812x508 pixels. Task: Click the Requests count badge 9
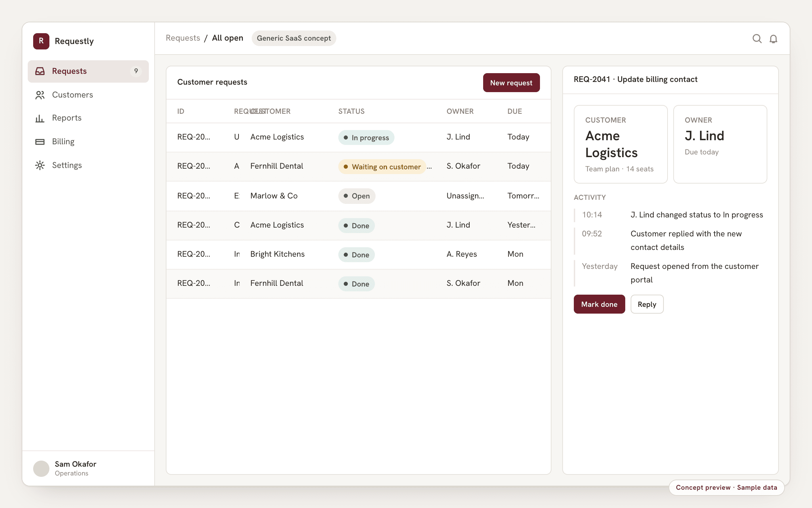click(136, 71)
